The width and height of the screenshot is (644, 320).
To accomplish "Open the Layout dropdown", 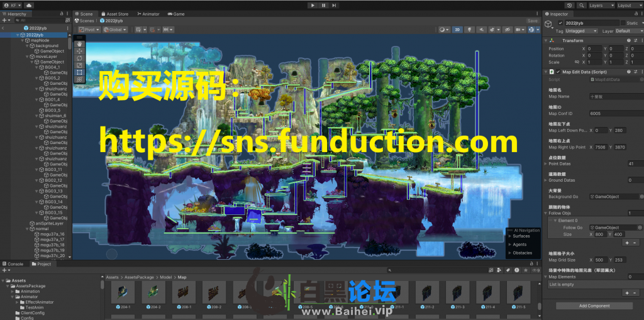I will pos(630,5).
